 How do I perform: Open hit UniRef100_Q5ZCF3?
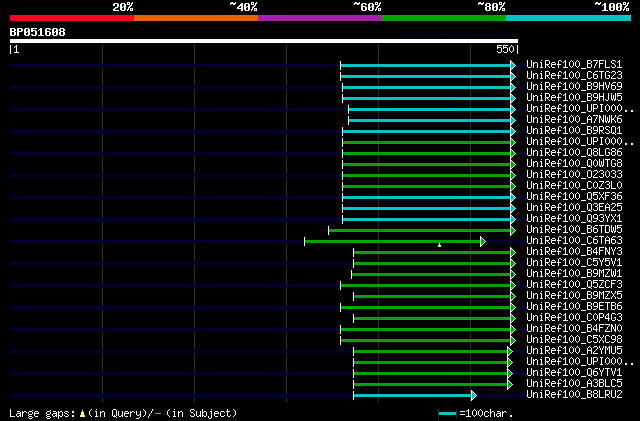[574, 285]
